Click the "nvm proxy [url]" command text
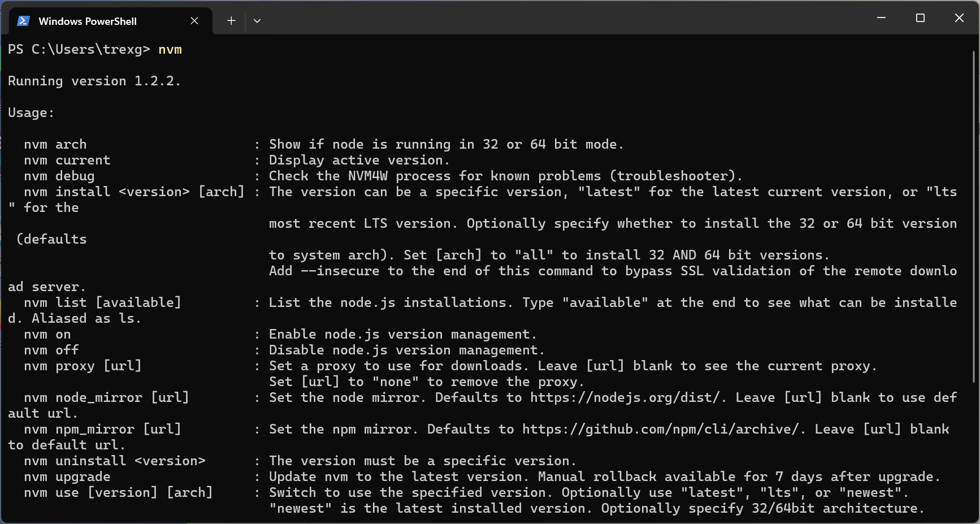The image size is (980, 524). (83, 366)
